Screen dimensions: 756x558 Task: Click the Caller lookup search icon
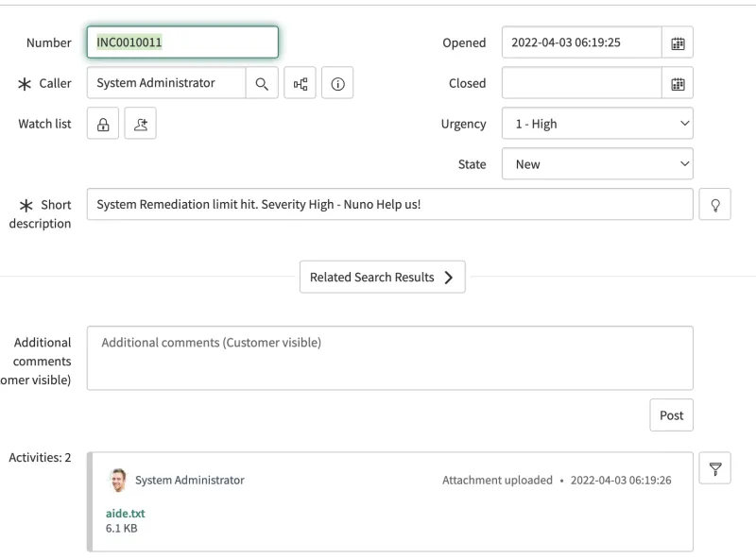click(262, 83)
